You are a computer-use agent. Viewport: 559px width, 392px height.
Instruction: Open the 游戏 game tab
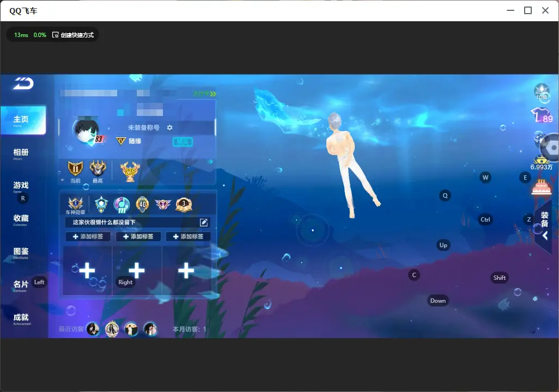21,186
